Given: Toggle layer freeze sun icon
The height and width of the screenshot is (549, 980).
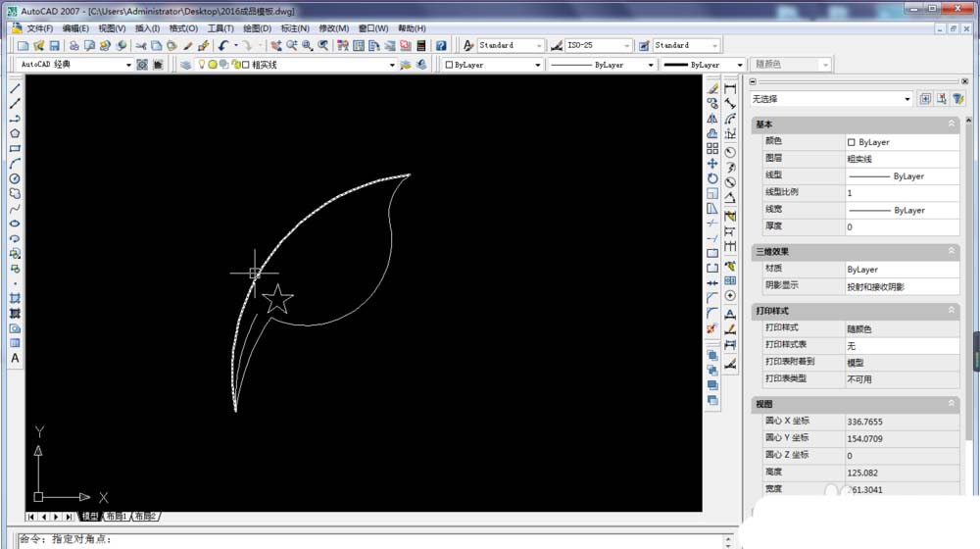Looking at the screenshot, I should pyautogui.click(x=213, y=65).
